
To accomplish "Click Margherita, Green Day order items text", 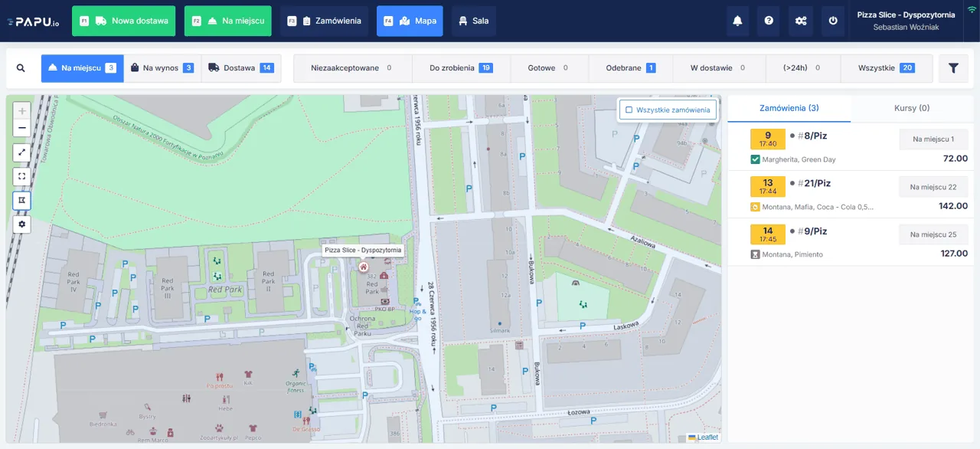I will click(x=799, y=159).
